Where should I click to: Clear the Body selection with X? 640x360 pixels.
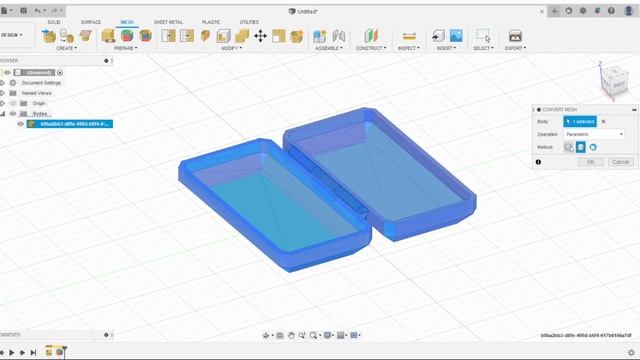tap(603, 122)
